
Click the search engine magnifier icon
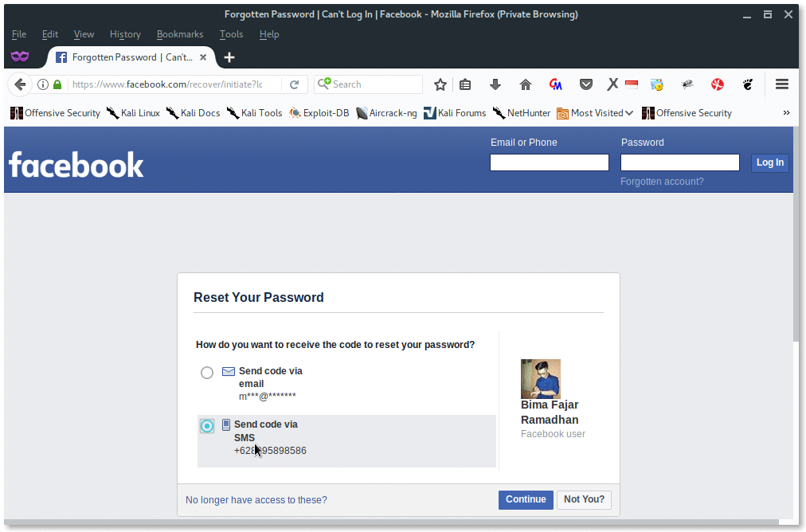click(x=324, y=84)
